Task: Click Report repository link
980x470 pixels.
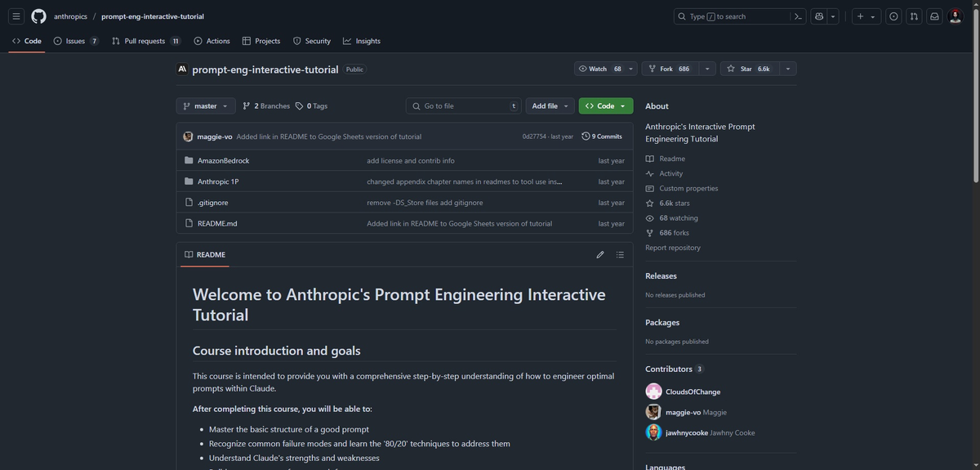Action: [x=673, y=248]
